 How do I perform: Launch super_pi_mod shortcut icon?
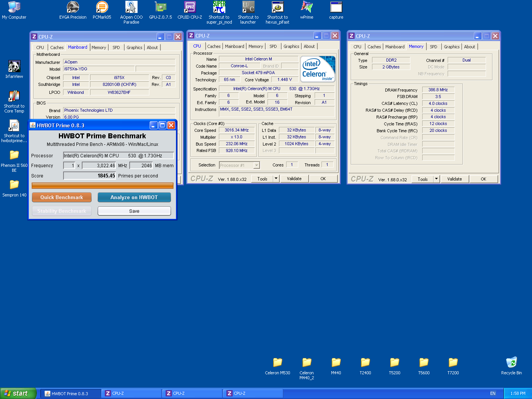click(219, 13)
